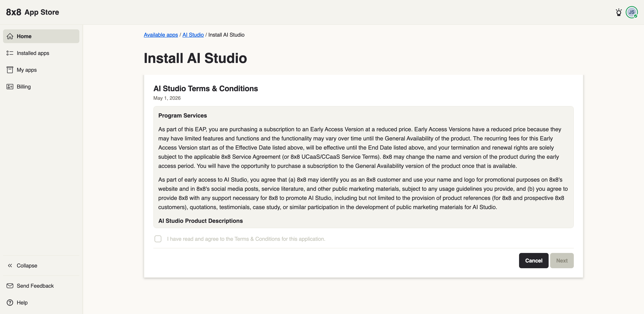Go to Home in the sidebar
This screenshot has width=644, height=314.
41,36
